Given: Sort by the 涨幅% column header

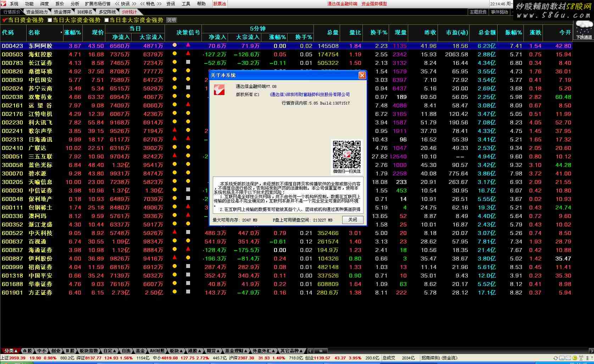Looking at the screenshot, I should point(73,32).
